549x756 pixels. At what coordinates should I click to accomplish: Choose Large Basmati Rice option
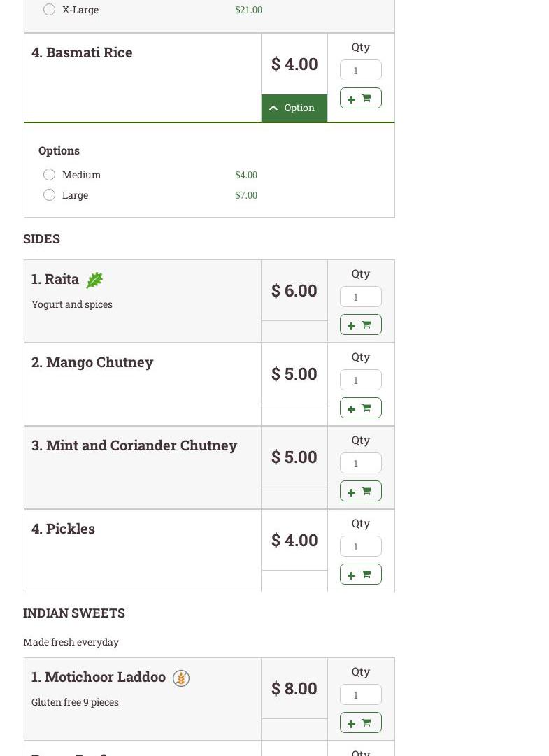[49, 194]
